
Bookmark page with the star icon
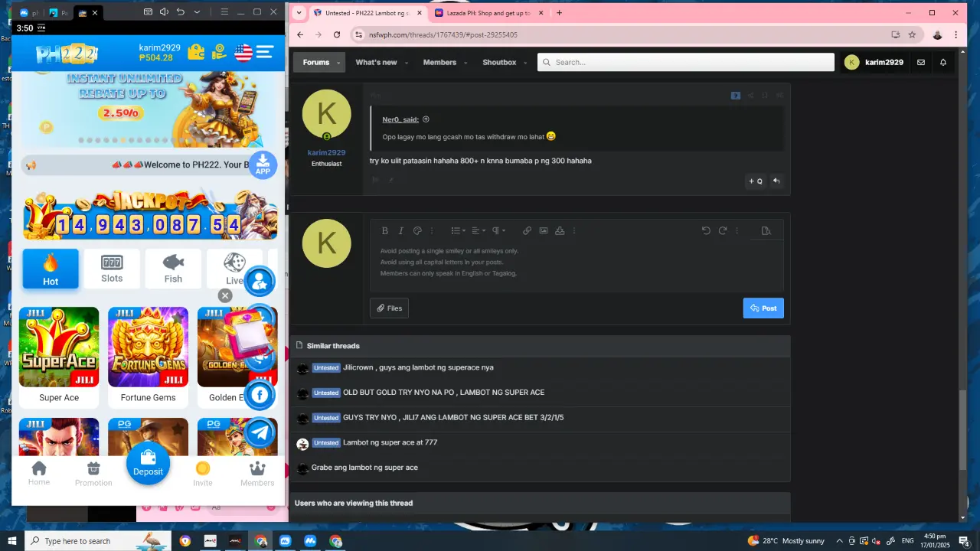point(912,34)
